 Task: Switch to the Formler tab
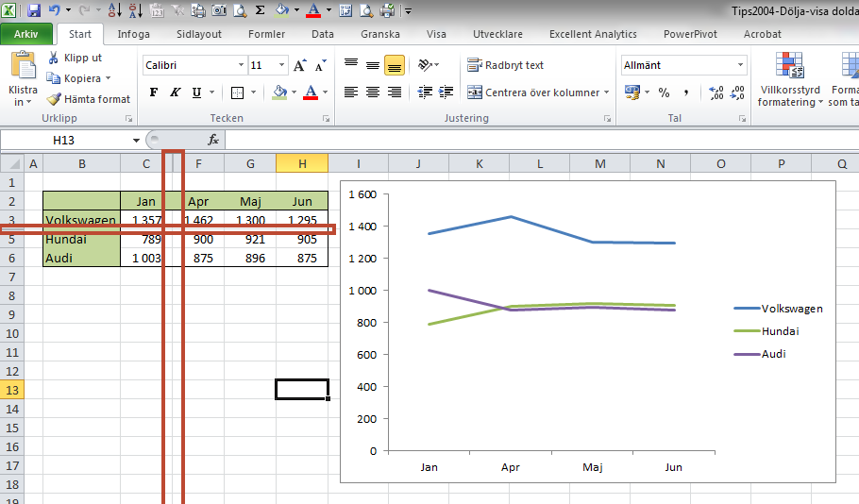(266, 34)
